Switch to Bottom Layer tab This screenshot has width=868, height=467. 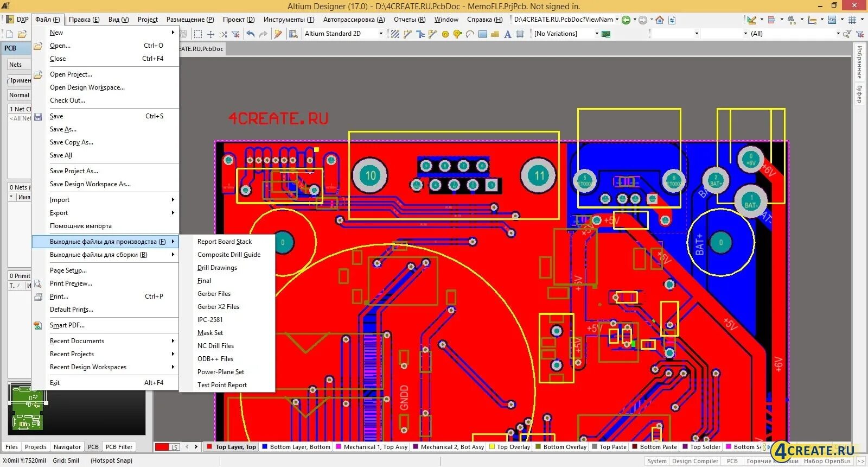[296, 447]
